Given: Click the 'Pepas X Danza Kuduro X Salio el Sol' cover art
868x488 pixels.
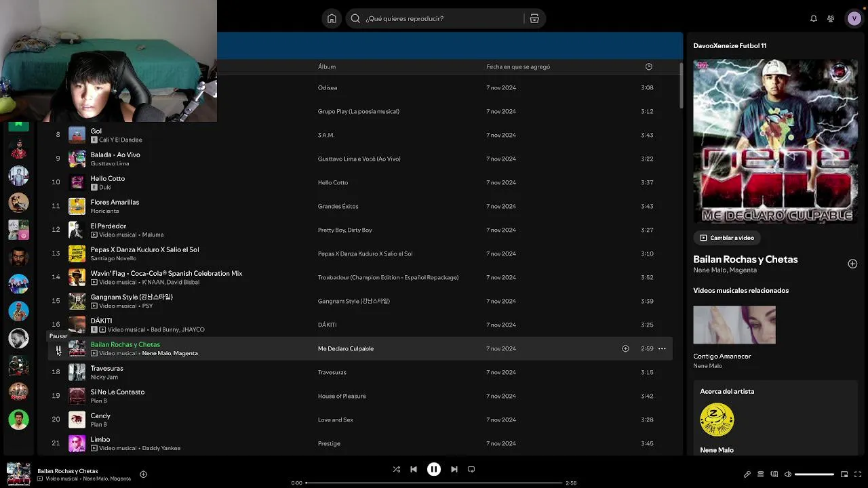Looking at the screenshot, I should click(x=77, y=253).
